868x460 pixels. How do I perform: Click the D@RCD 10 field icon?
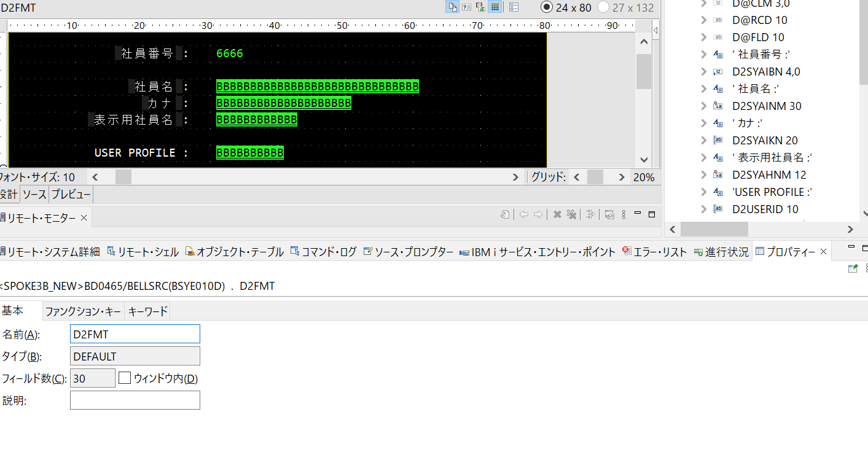[717, 20]
